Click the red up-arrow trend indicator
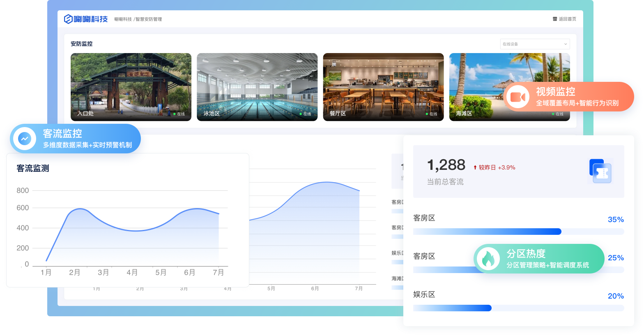Image resolution: width=644 pixels, height=336 pixels. (475, 168)
